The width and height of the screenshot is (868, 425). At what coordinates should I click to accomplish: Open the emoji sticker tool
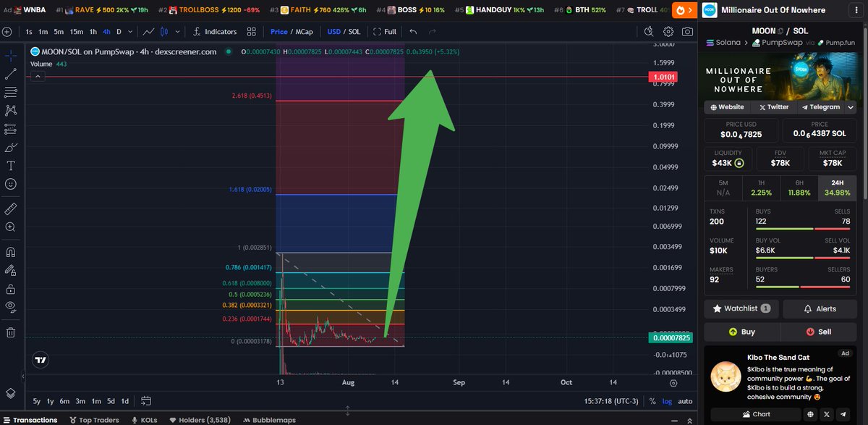click(11, 185)
